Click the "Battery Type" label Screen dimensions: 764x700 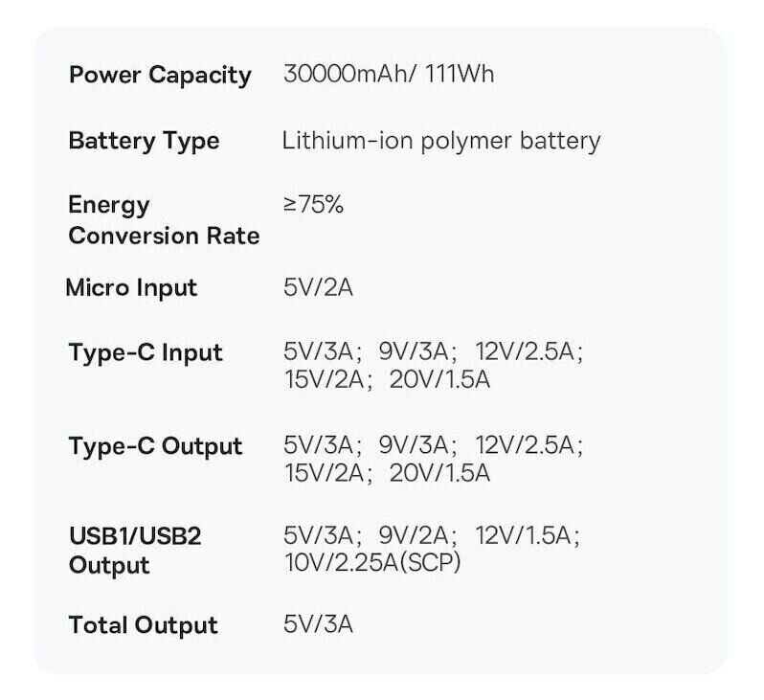click(x=144, y=142)
